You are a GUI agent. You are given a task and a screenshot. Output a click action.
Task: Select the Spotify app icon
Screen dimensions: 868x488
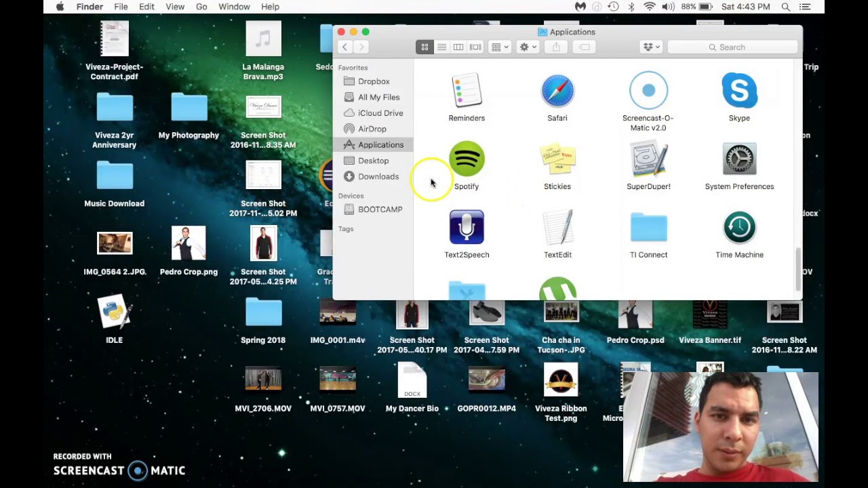coord(467,159)
